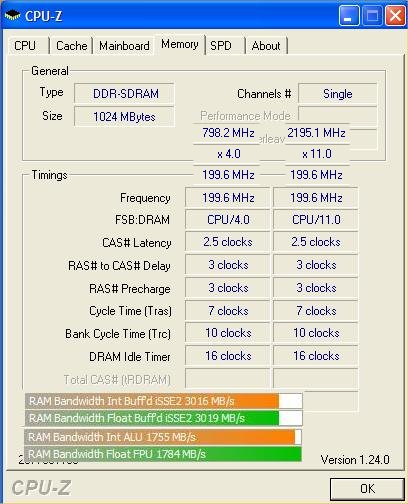Click the OK button
The width and height of the screenshot is (408, 504).
pos(367,489)
